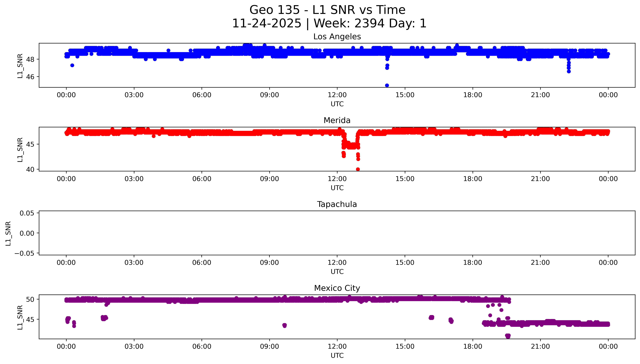The height and width of the screenshot is (364, 640).
Task: Click the 'Merida' subplot title
Action: pos(337,120)
